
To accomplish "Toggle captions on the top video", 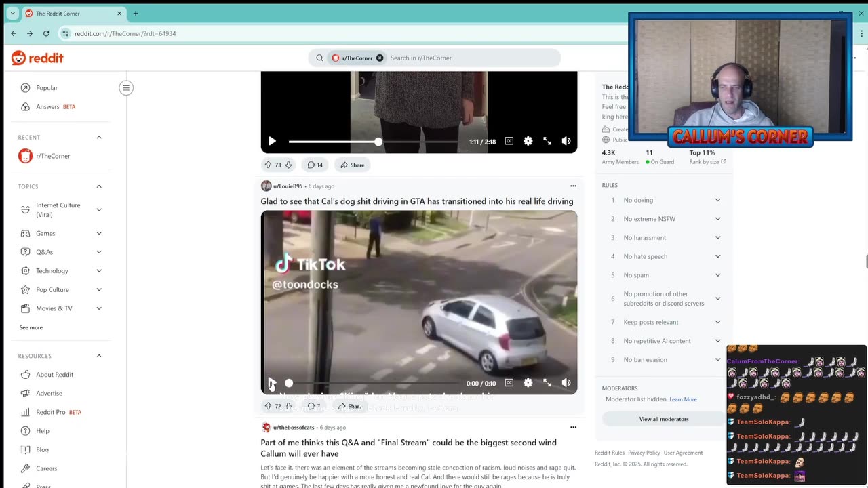I will click(509, 141).
